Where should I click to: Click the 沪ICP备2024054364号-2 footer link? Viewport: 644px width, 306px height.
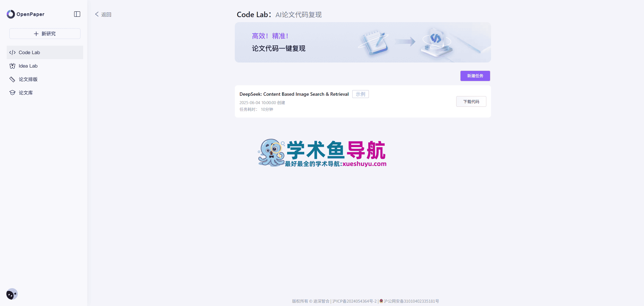(355, 301)
